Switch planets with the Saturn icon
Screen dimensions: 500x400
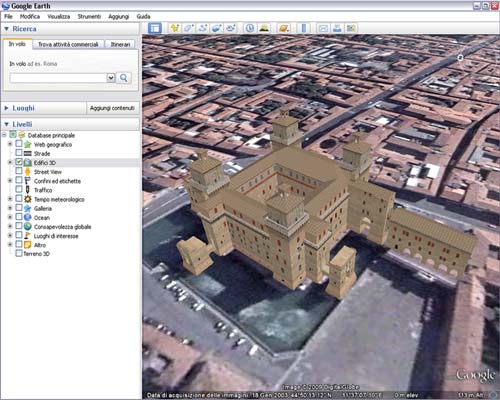(284, 28)
